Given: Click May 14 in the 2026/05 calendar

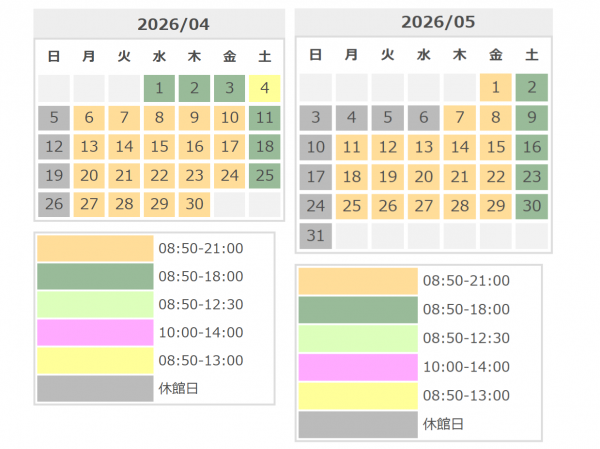Looking at the screenshot, I should 460,147.
